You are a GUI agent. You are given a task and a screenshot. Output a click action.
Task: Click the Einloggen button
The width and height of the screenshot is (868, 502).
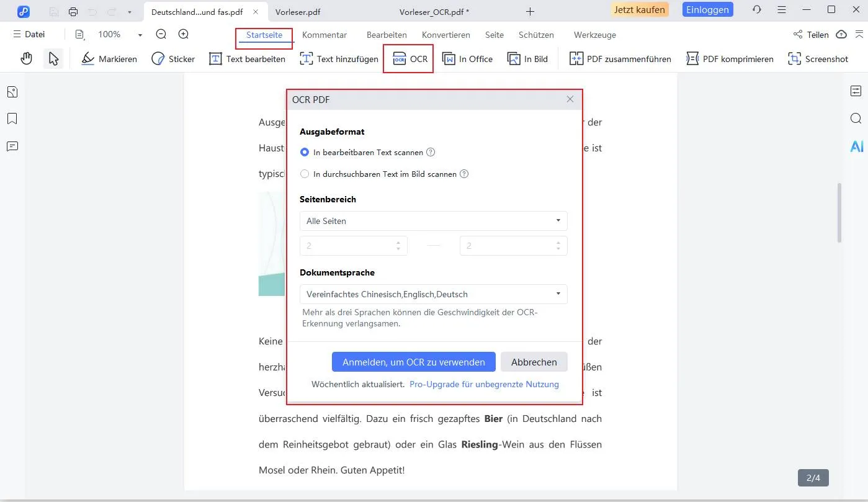pos(708,9)
